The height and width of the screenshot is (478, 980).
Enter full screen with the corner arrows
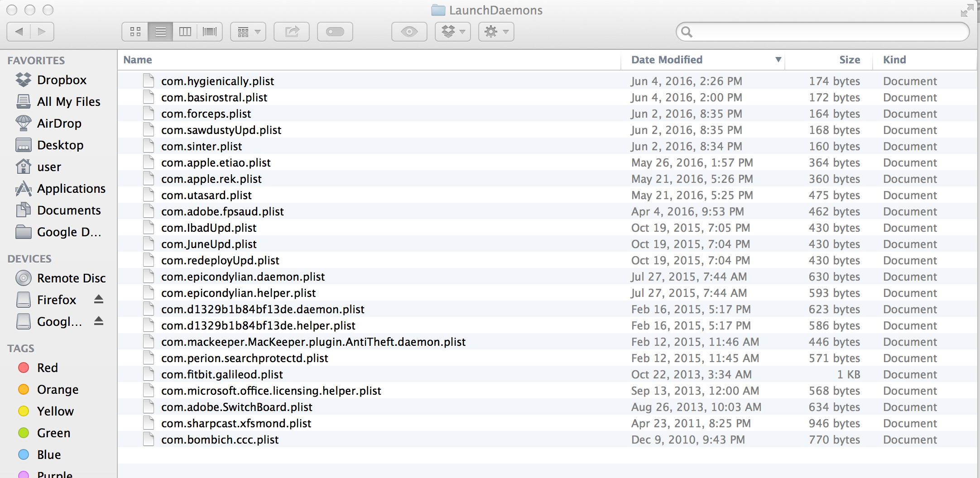[967, 10]
